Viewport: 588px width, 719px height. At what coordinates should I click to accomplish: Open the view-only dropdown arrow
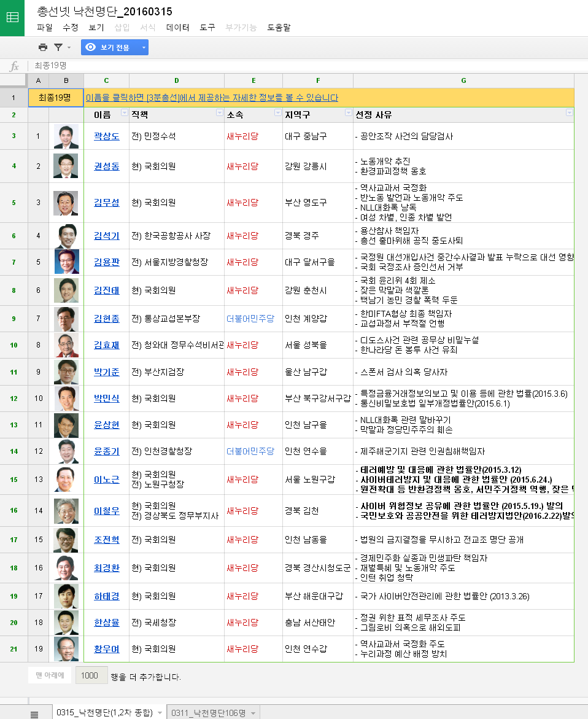144,47
